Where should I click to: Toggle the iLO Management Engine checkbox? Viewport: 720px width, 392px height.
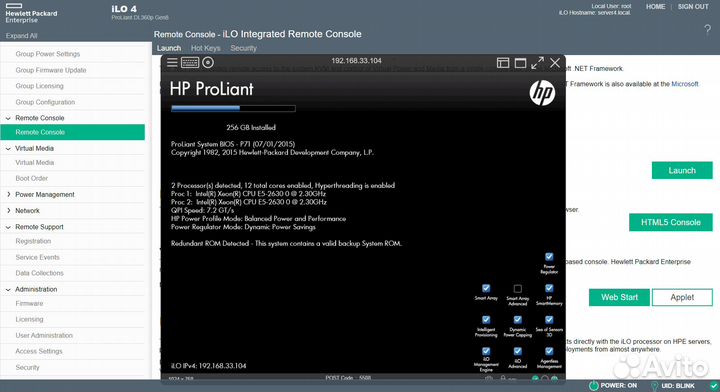point(486,351)
